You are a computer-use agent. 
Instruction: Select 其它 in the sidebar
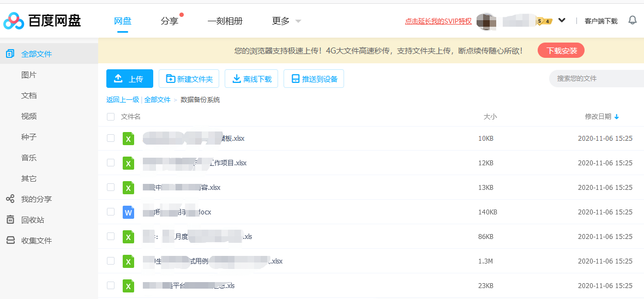tap(29, 178)
